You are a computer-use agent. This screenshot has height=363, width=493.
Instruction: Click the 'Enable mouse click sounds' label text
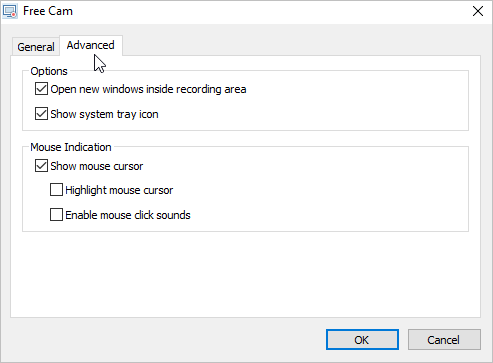128,215
